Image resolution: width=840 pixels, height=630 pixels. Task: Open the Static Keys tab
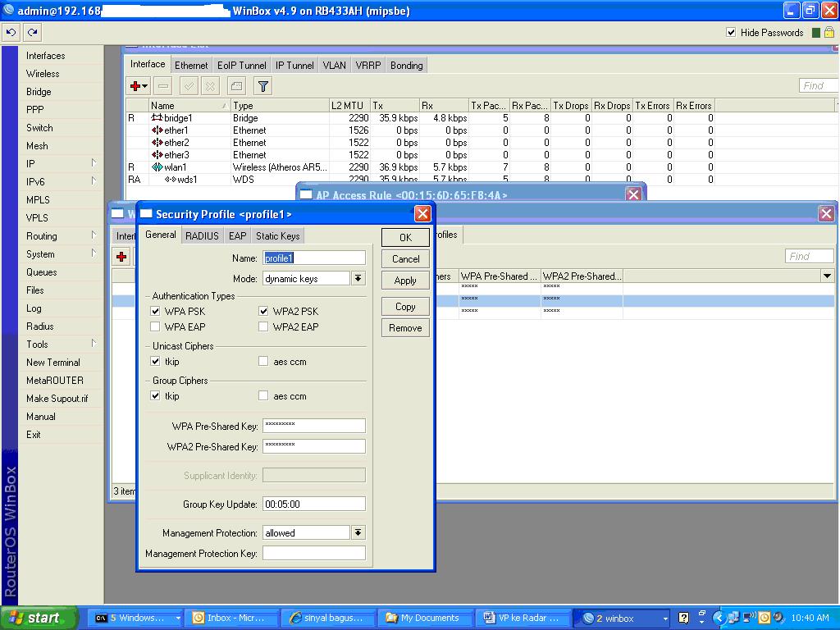click(278, 236)
